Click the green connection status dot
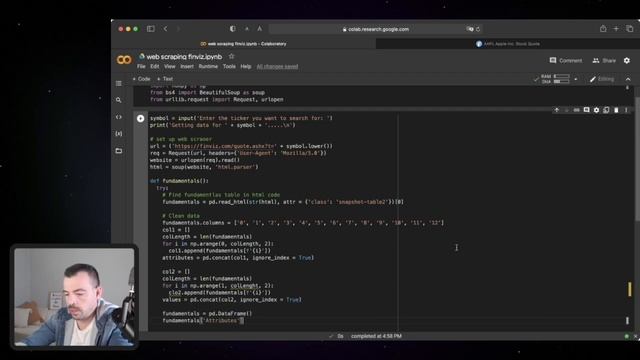 (627, 336)
